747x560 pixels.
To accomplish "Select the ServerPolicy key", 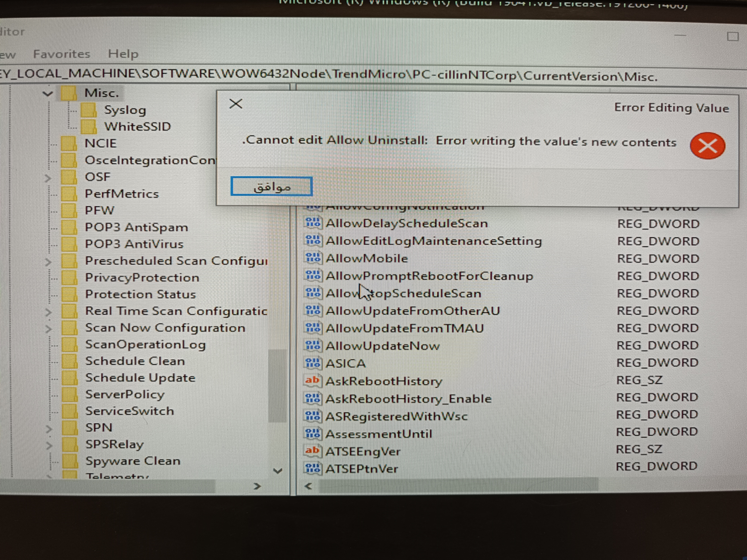I will coord(125,395).
